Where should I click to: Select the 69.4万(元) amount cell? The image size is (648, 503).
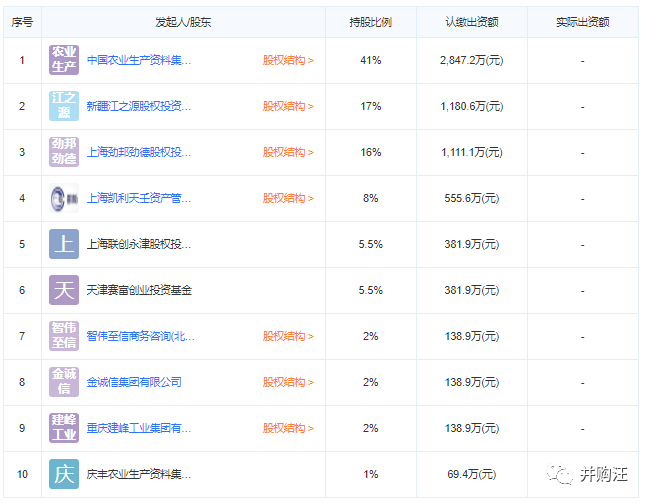[x=472, y=474]
